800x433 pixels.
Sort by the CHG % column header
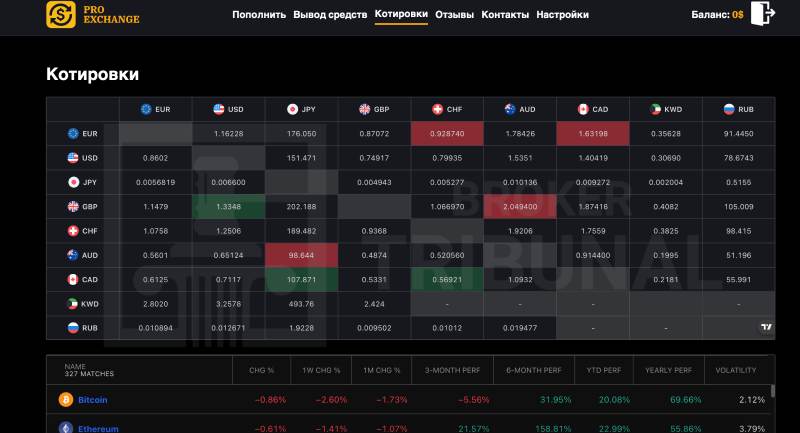coord(261,370)
